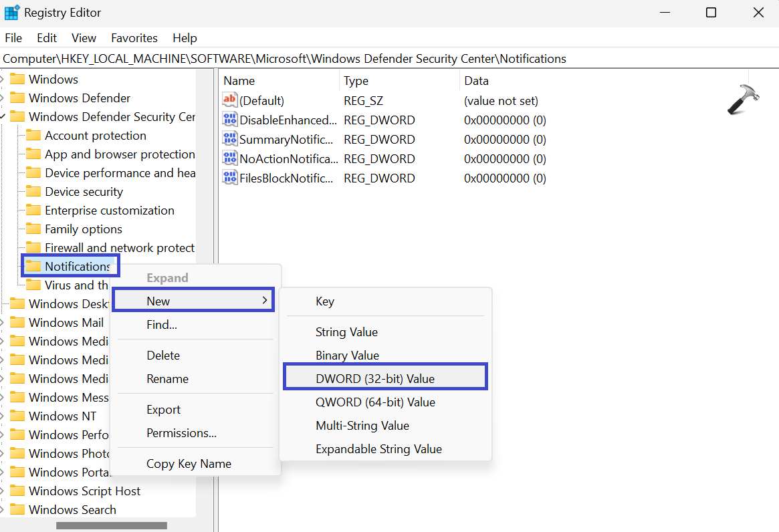The height and width of the screenshot is (532, 779).
Task: Click the NoActionNotifica DWORD value icon
Action: tap(230, 159)
